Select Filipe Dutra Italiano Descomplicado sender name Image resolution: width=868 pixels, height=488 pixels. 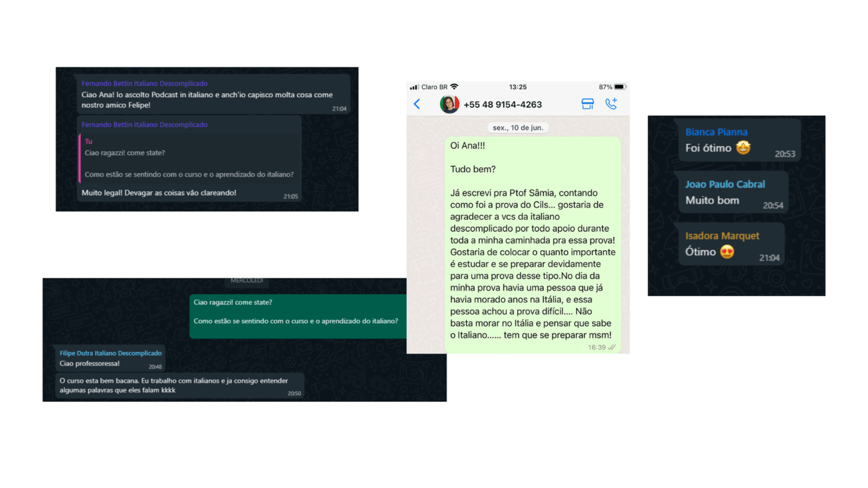(111, 353)
